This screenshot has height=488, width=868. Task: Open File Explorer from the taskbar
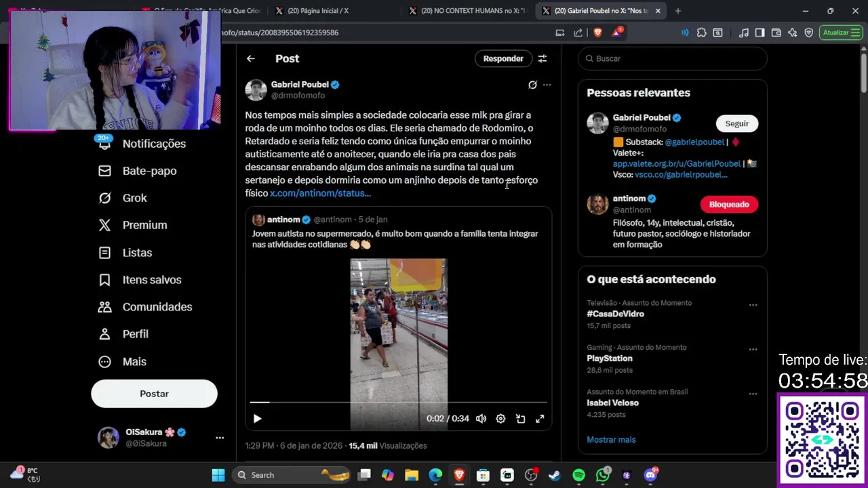tap(412, 475)
